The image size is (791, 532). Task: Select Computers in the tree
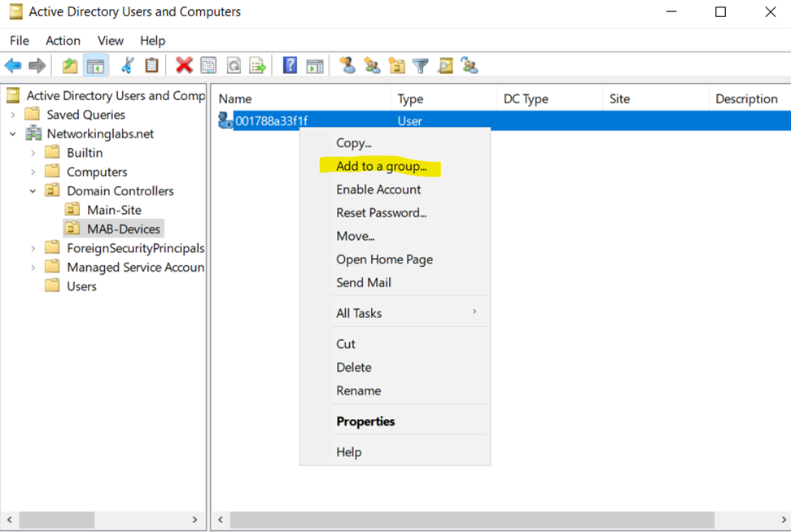click(97, 172)
